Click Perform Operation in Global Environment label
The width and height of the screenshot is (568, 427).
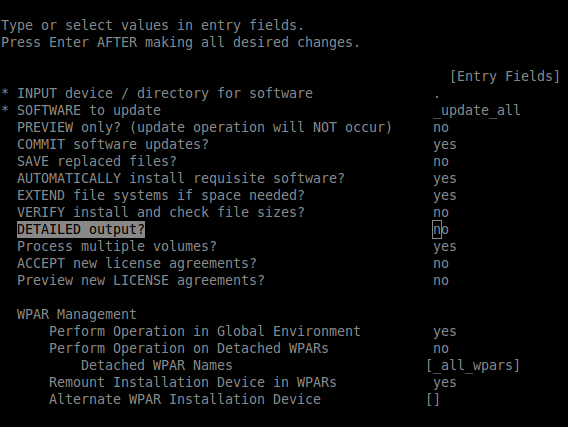(x=205, y=332)
